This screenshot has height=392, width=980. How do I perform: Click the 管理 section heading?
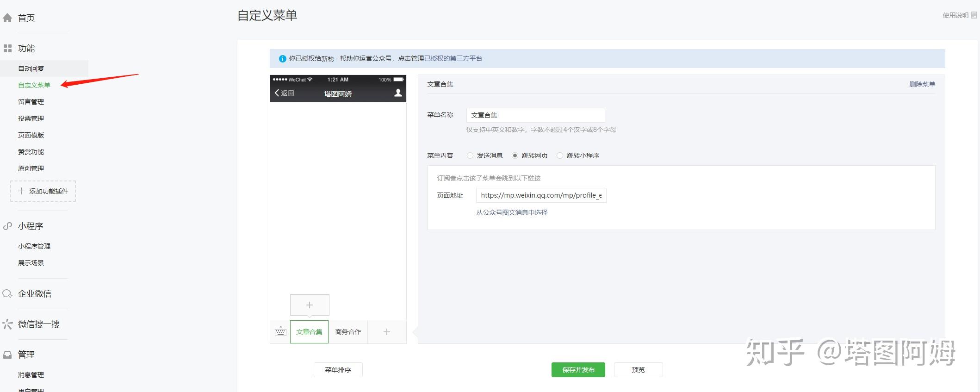26,355
